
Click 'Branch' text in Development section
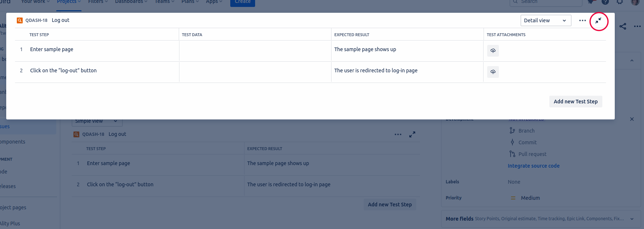(x=526, y=131)
